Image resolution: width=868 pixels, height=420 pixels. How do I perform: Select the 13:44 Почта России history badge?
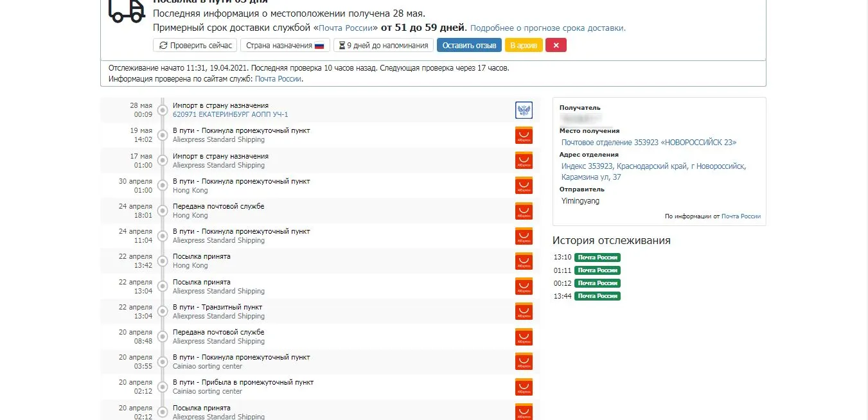point(598,296)
